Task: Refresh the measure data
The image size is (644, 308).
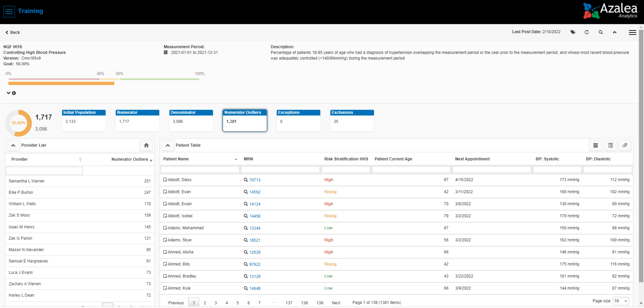Action: [x=587, y=32]
